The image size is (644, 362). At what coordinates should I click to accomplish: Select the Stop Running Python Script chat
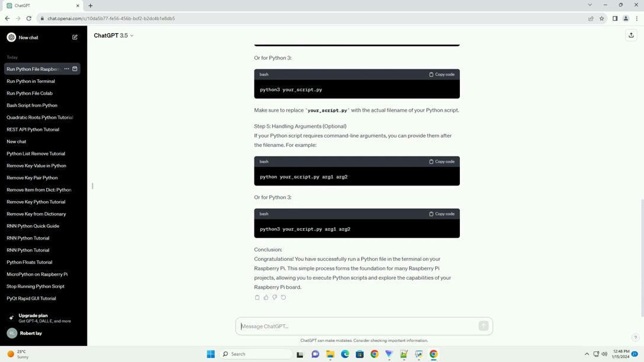click(37, 286)
